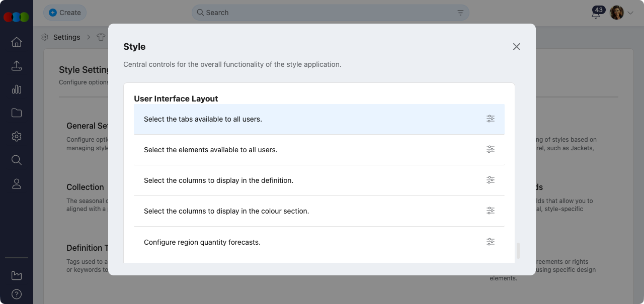The width and height of the screenshot is (644, 304).
Task: Open the help question mark icon
Action: point(17,294)
